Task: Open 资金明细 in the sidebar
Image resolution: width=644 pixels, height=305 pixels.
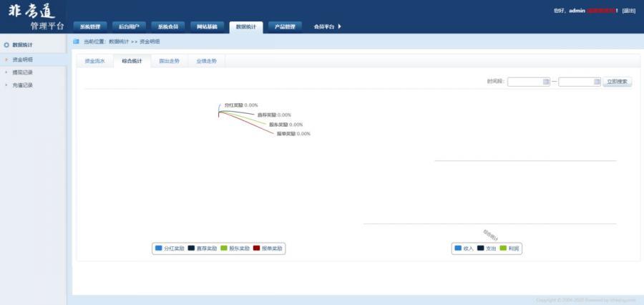Action: pos(23,59)
